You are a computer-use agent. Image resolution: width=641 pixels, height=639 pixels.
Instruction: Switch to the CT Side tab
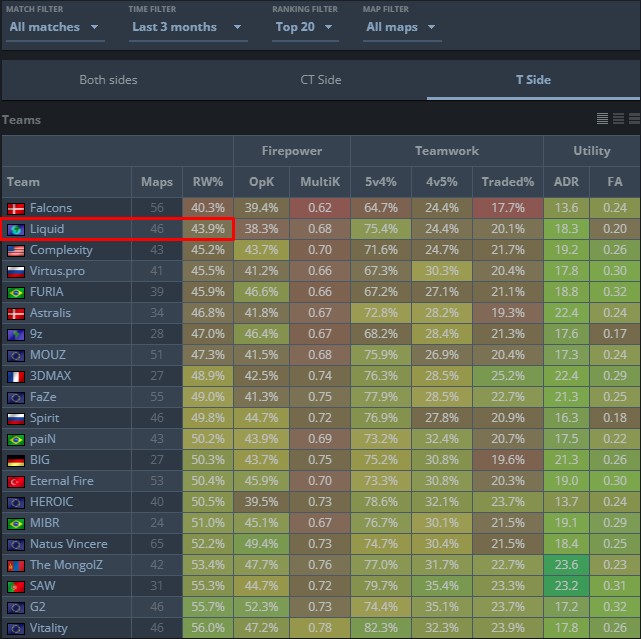pos(321,80)
